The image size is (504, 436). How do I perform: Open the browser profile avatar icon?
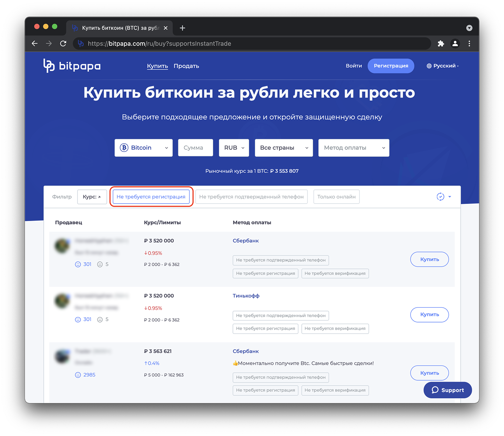tap(455, 43)
